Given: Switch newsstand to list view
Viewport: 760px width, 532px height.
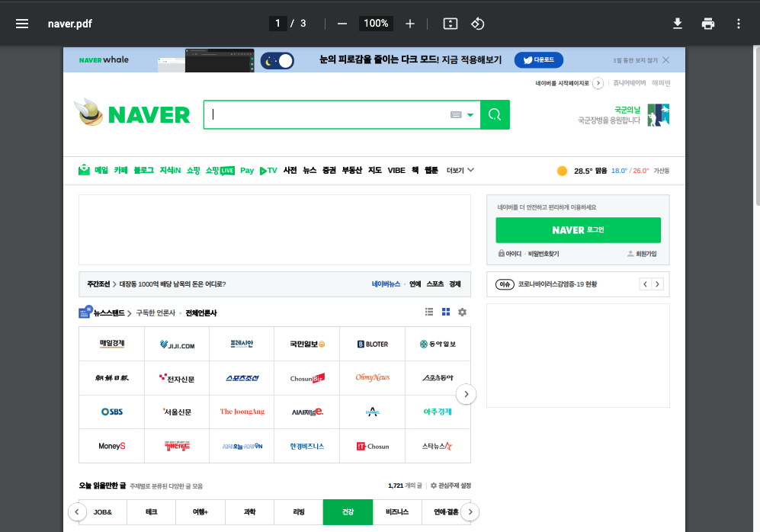Looking at the screenshot, I should (429, 312).
